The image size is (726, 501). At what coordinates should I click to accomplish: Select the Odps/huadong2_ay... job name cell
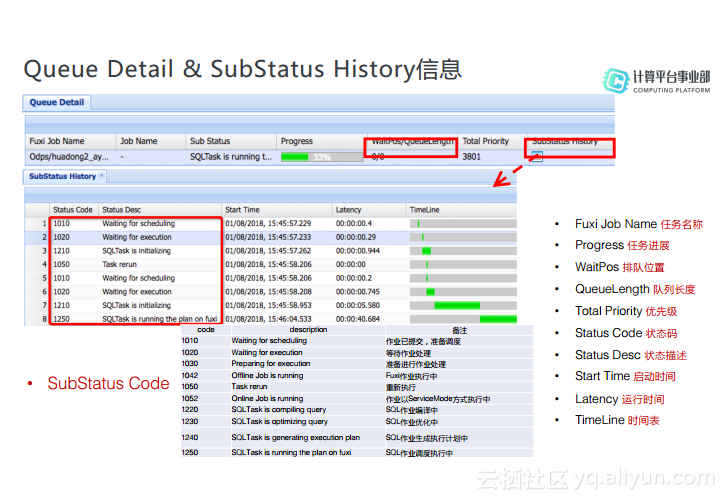[x=69, y=157]
